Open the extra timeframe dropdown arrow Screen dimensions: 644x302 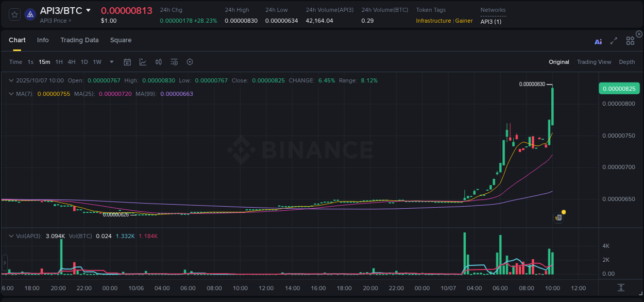(x=111, y=62)
